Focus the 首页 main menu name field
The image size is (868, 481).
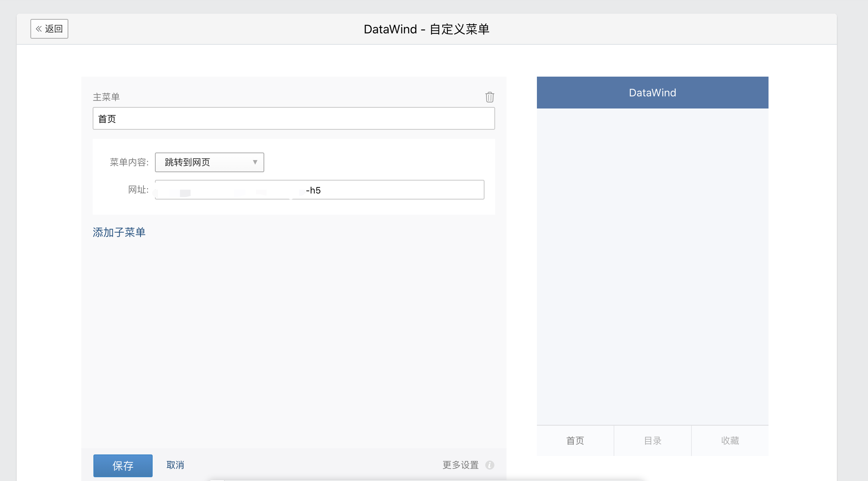pos(294,118)
